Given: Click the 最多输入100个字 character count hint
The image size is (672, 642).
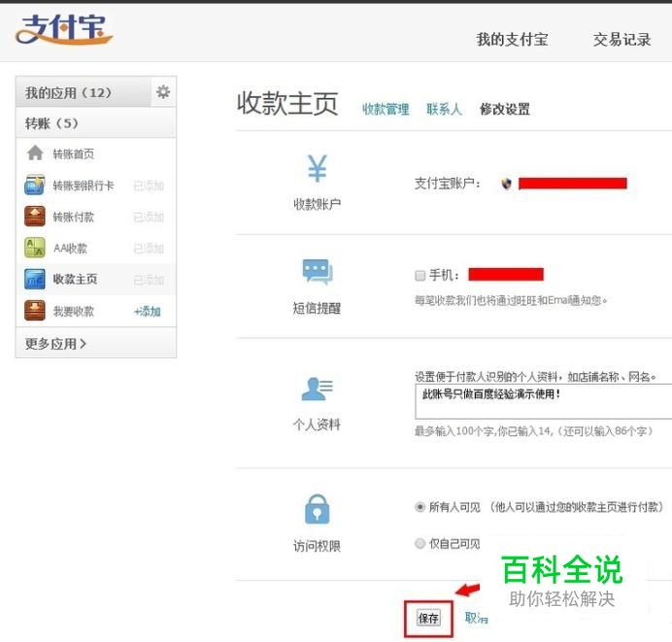Looking at the screenshot, I should coord(533,430).
